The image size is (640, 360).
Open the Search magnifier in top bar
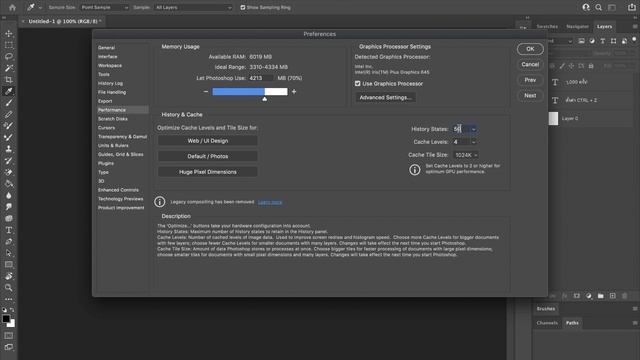[x=598, y=7]
